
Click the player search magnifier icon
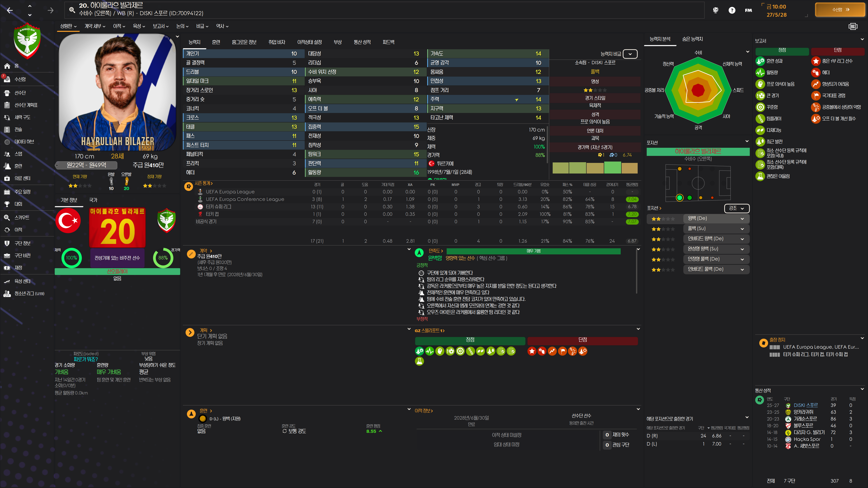pos(72,10)
